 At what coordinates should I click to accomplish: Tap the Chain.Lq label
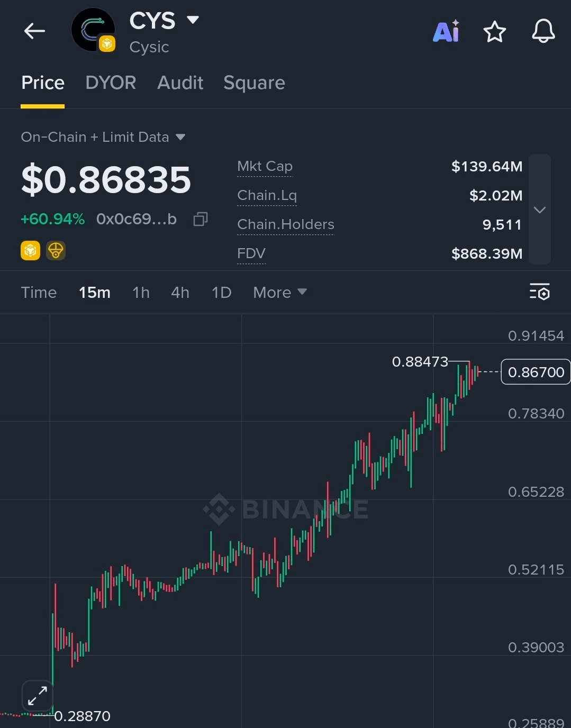(x=267, y=196)
